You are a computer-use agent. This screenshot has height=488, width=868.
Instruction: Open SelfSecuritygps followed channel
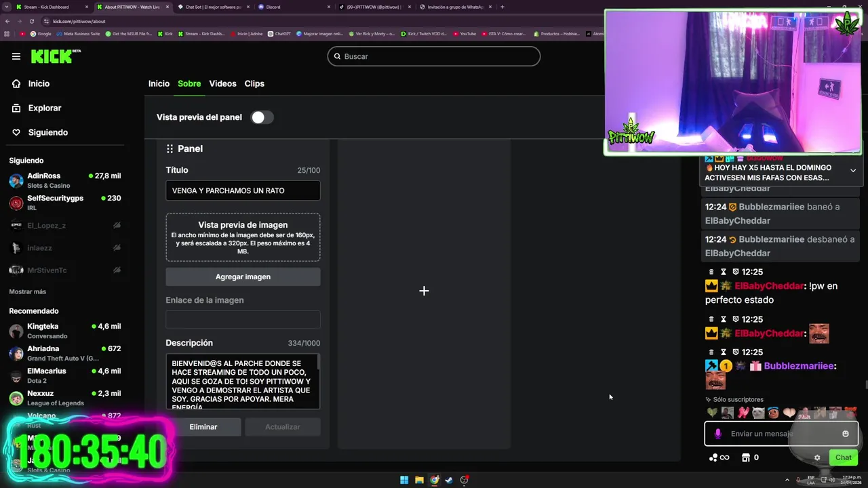(x=65, y=203)
